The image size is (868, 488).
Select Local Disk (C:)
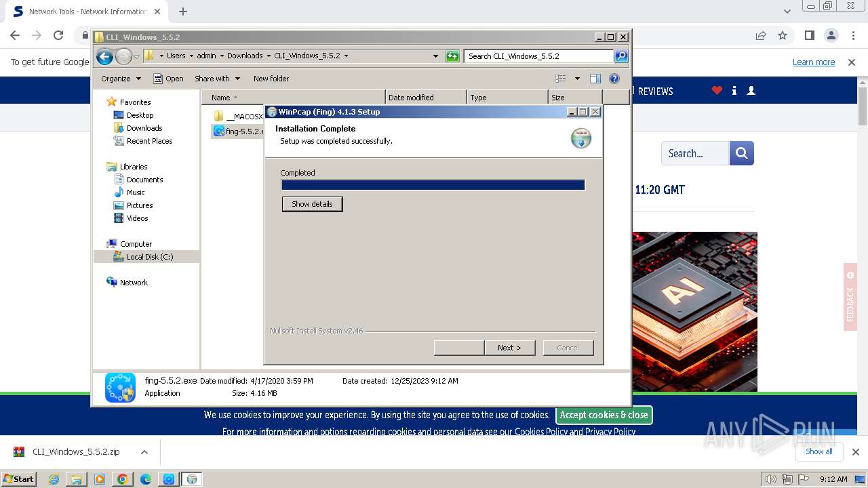pyautogui.click(x=149, y=257)
